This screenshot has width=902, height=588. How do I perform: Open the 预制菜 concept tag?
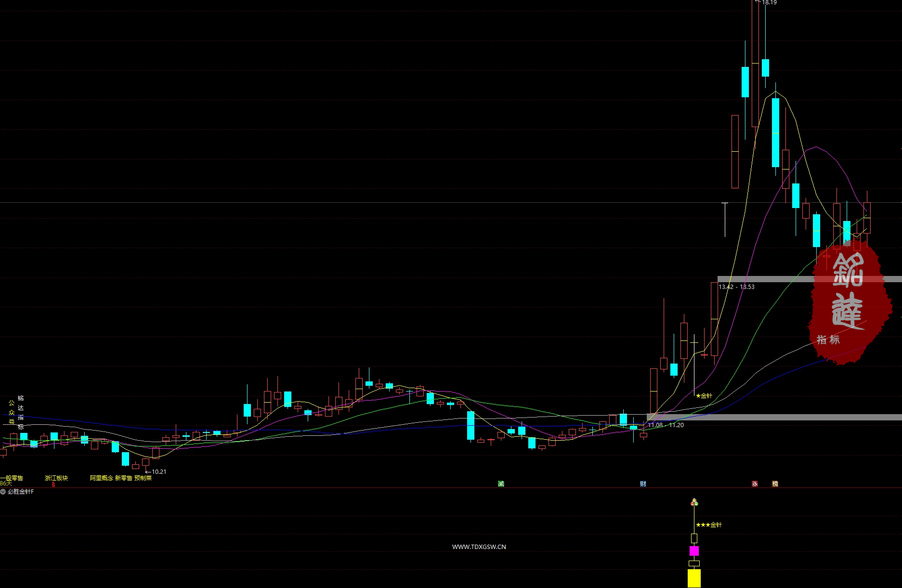(x=143, y=478)
